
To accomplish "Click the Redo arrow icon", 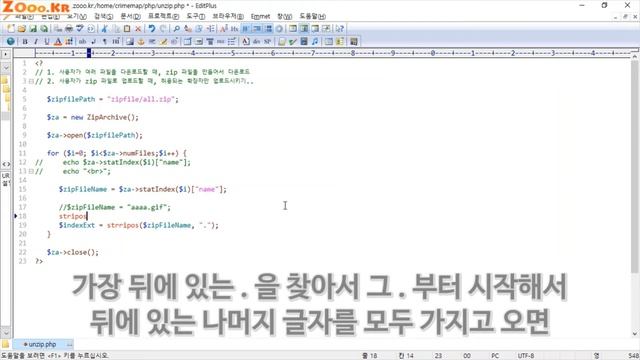I will pos(163,29).
